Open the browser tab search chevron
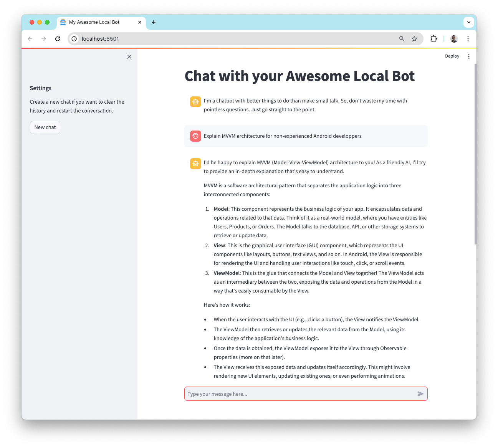The width and height of the screenshot is (498, 448). tap(468, 22)
